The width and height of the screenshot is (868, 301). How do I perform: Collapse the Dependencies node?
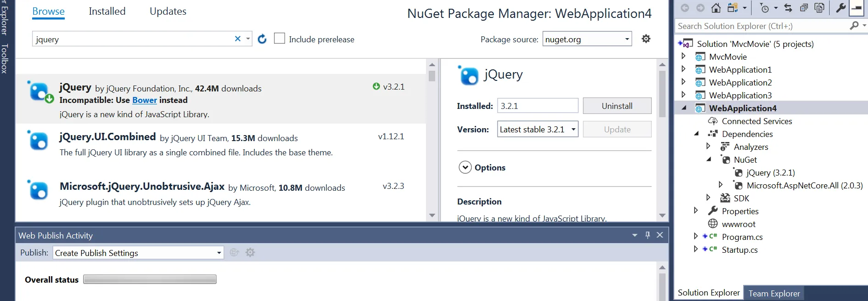(696, 134)
